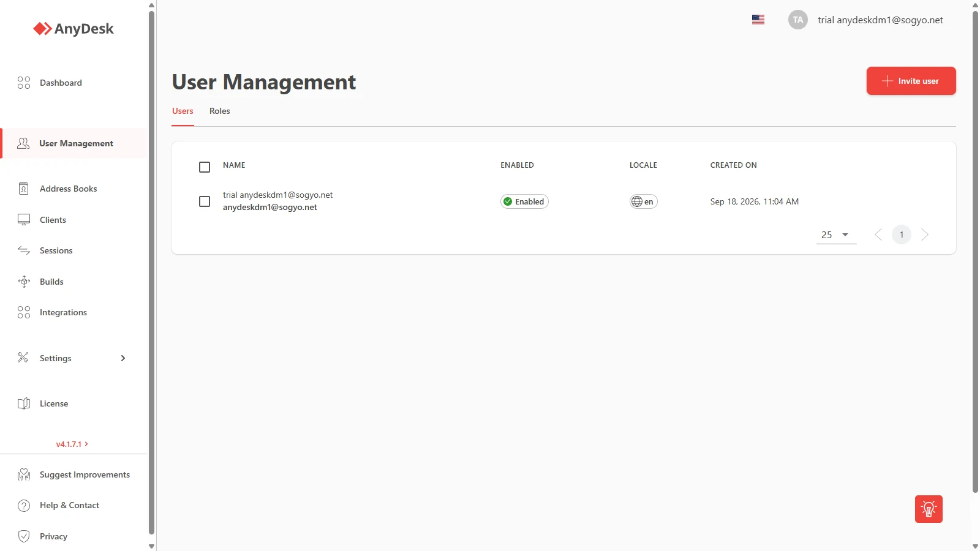Click the ENABLED column header
Image resolution: width=980 pixels, height=551 pixels.
coord(517,165)
